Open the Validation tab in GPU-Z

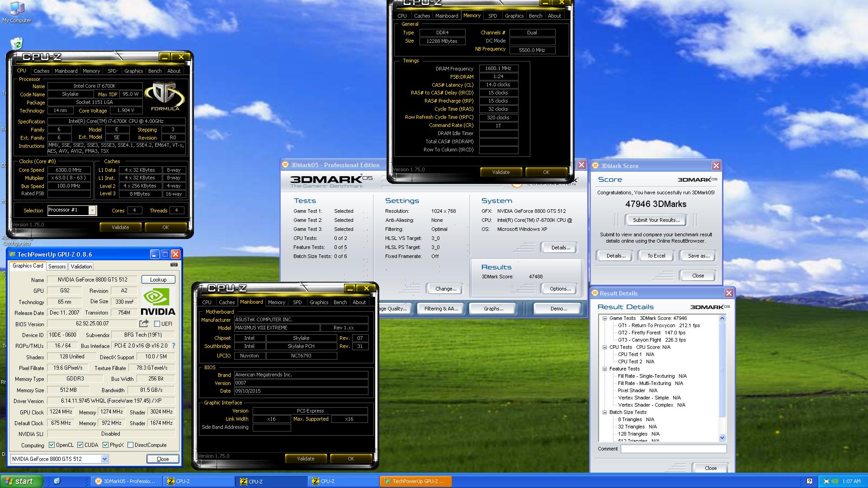coord(81,267)
